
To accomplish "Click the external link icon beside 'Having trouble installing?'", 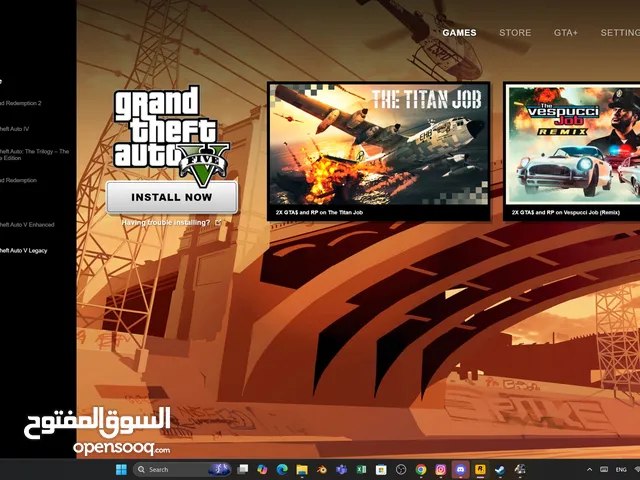I will click(218, 222).
